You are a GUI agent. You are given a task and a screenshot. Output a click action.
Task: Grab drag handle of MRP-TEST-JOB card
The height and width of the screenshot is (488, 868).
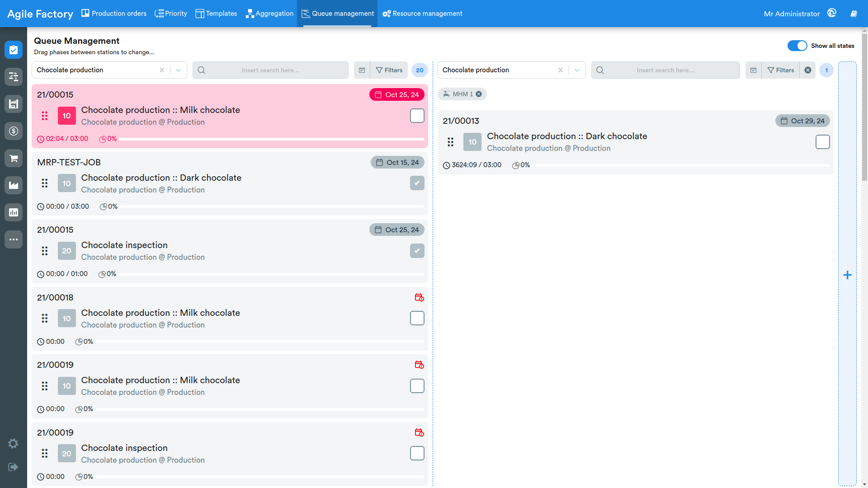[45, 183]
